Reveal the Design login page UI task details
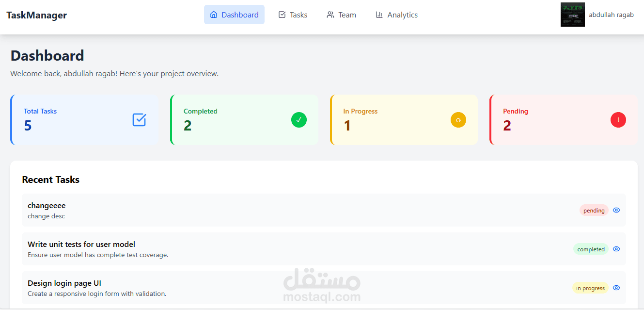The image size is (644, 310). tap(616, 287)
